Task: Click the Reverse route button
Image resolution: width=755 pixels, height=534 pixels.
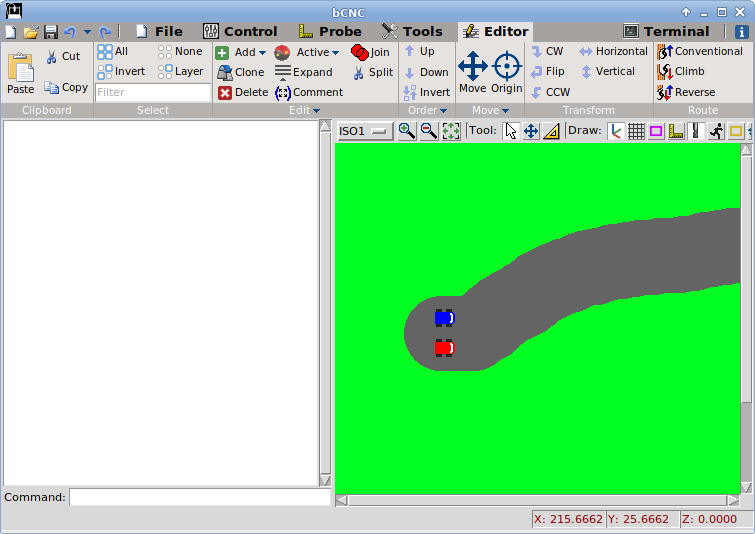Action: click(686, 92)
